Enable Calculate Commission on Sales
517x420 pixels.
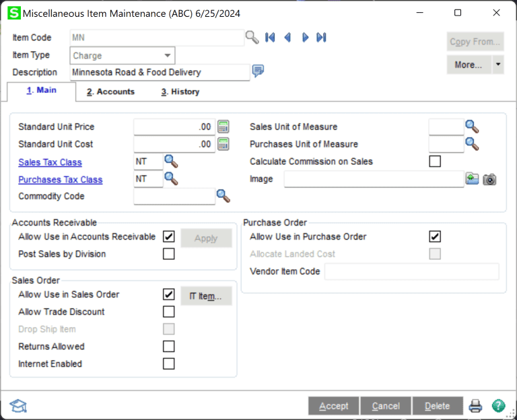point(435,162)
